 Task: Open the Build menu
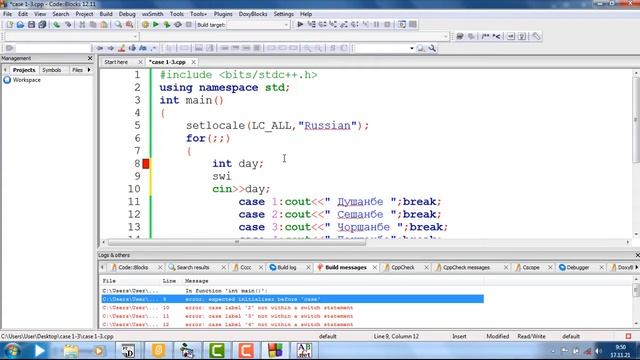point(106,14)
